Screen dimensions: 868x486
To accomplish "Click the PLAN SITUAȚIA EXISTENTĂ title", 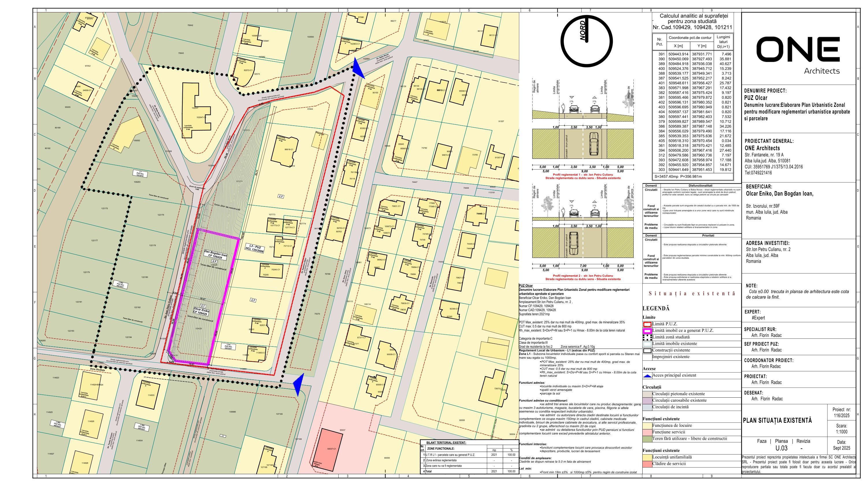I will [x=777, y=420].
